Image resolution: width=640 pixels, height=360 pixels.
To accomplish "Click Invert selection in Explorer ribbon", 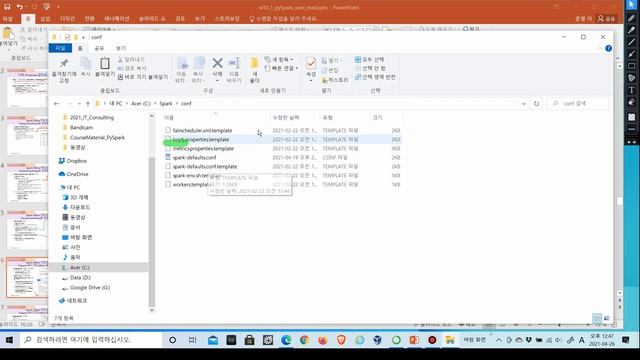I will click(375, 77).
